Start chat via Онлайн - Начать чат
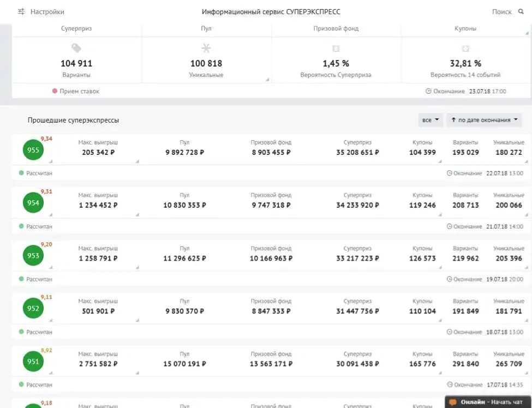Viewport: 532px width, 408px height. coord(488,402)
